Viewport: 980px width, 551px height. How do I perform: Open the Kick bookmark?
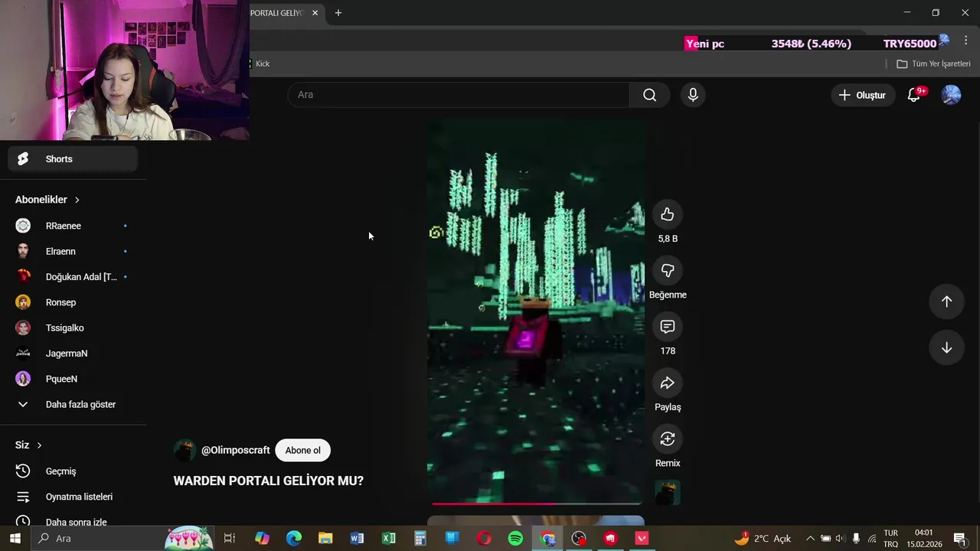260,64
